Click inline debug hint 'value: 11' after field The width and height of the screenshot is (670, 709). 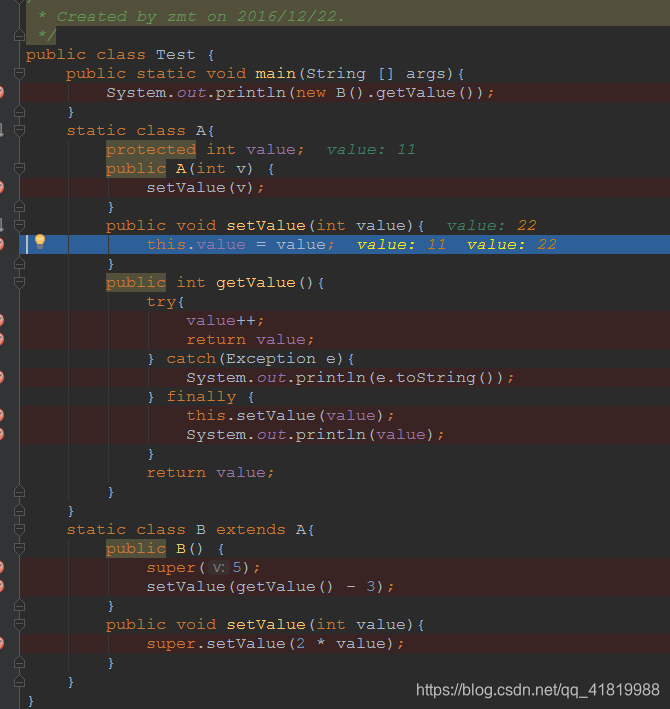(371, 150)
